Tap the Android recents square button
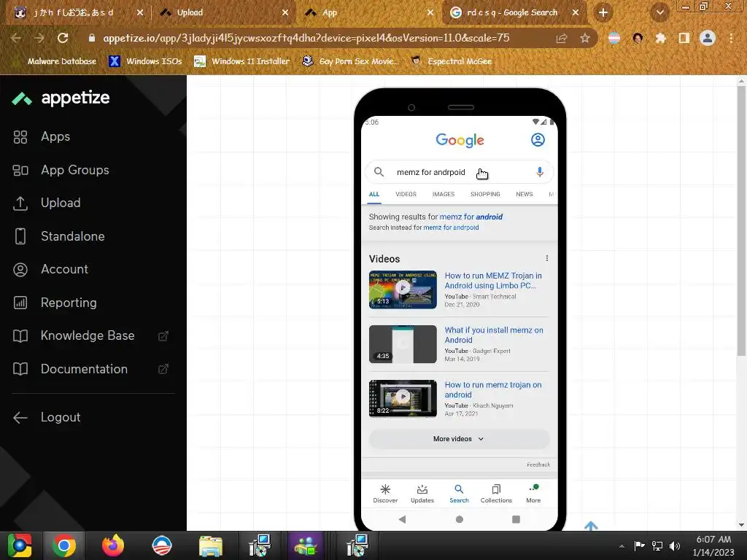This screenshot has height=560, width=747. 516,519
